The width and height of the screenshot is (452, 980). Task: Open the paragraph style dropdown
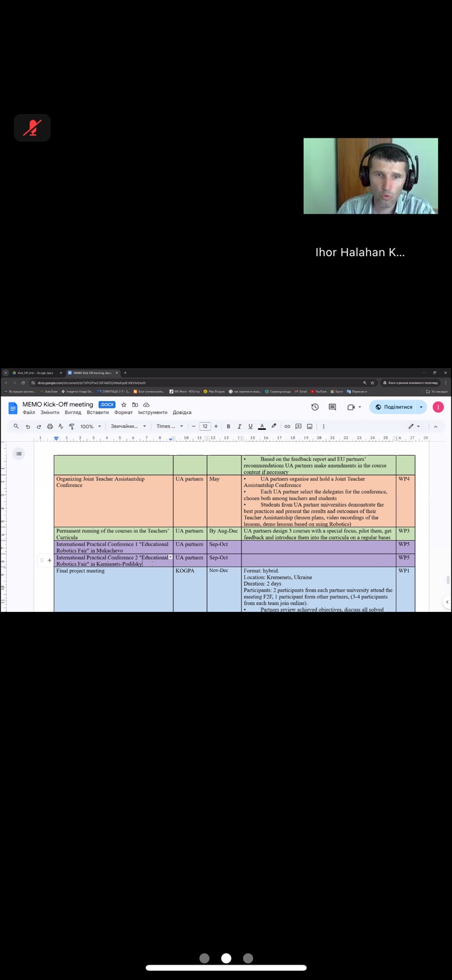pyautogui.click(x=128, y=426)
